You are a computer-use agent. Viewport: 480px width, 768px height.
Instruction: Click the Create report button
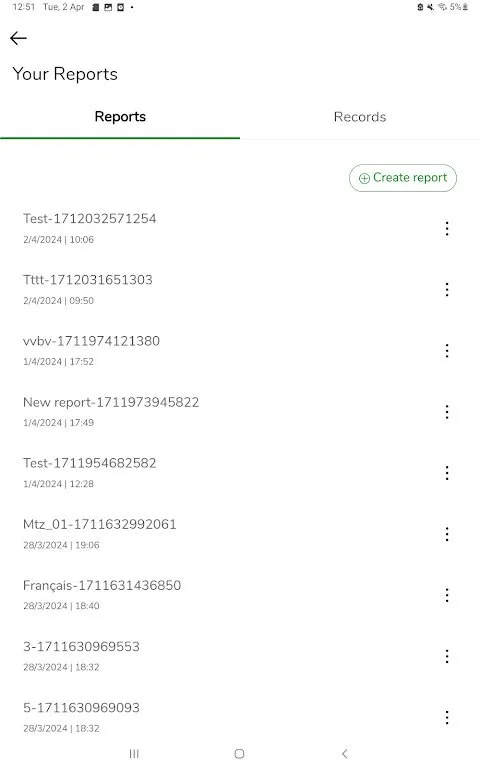403,178
